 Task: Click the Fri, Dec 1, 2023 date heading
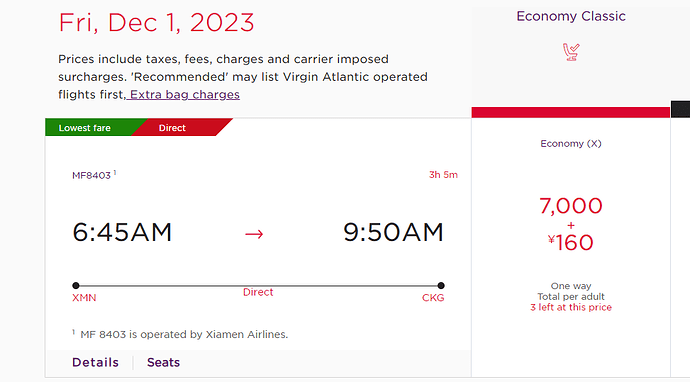(156, 22)
